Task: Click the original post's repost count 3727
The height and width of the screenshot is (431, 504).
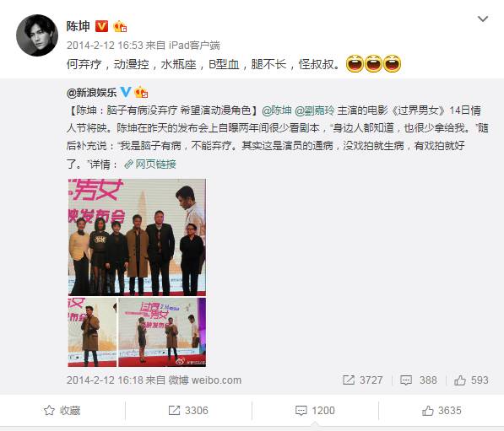Action: click(x=362, y=380)
